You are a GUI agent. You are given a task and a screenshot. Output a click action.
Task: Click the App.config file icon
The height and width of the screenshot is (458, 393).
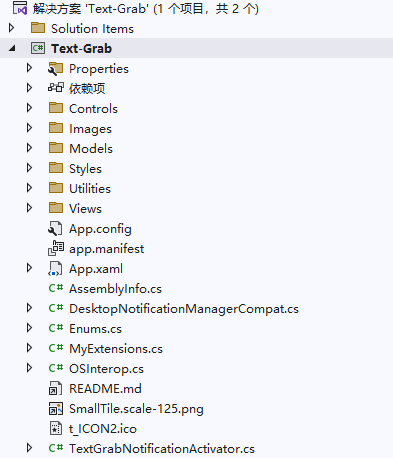point(55,229)
